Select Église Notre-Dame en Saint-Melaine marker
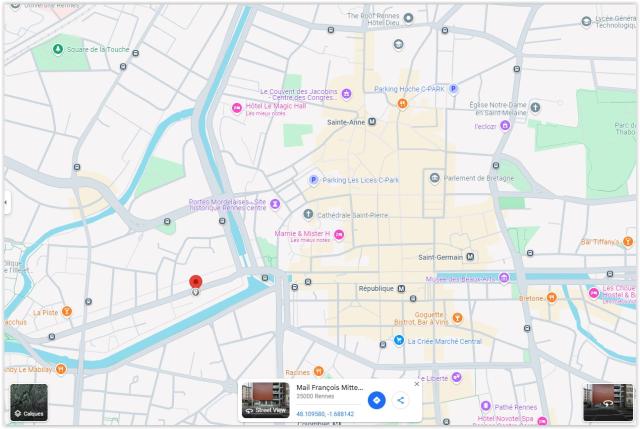 pyautogui.click(x=535, y=107)
